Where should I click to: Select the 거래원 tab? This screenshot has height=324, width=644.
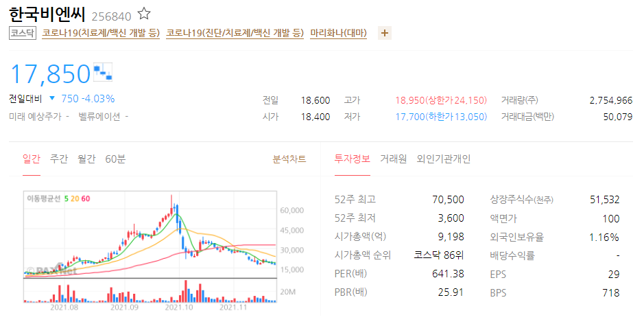point(394,159)
